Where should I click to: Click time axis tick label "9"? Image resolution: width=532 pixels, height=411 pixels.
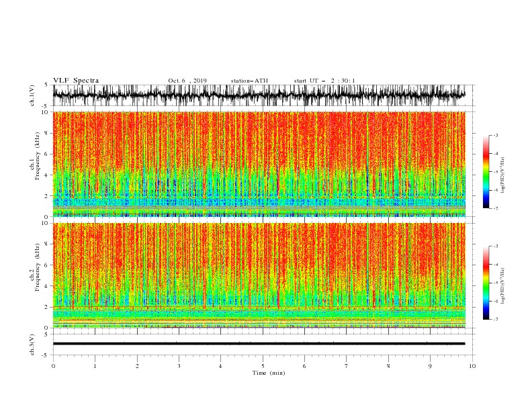(430, 366)
